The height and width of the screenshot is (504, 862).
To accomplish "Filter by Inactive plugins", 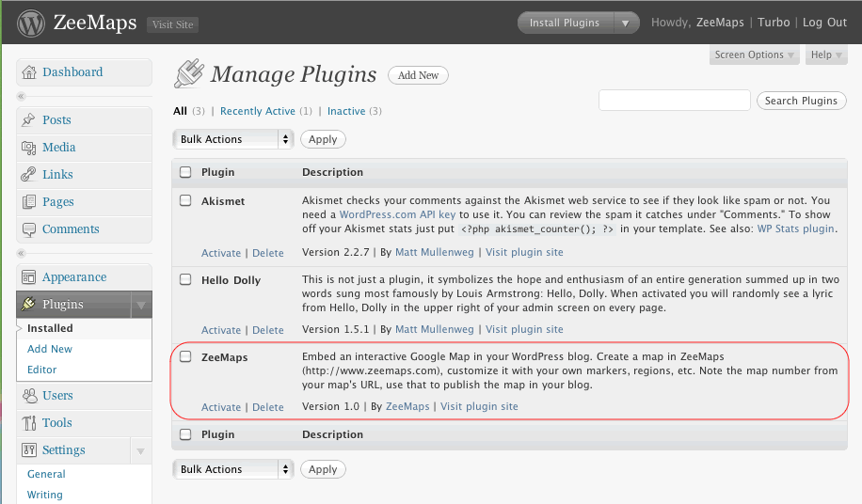I will coord(346,111).
